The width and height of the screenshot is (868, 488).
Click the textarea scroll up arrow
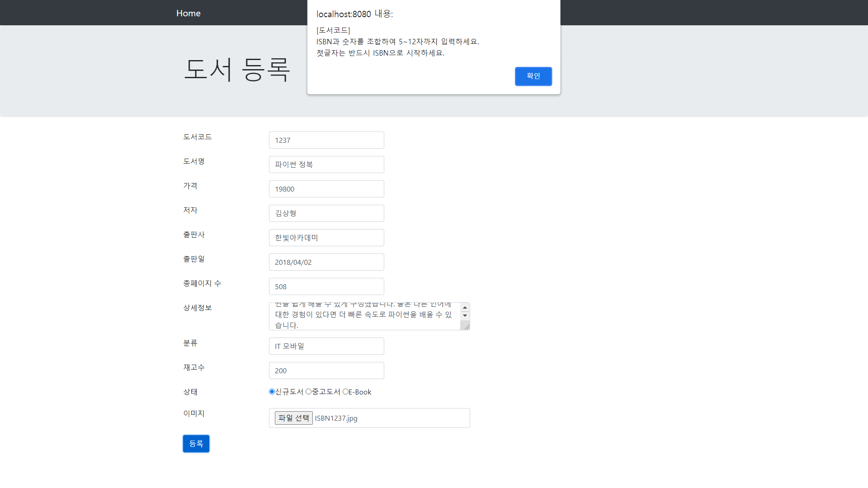[465, 308]
